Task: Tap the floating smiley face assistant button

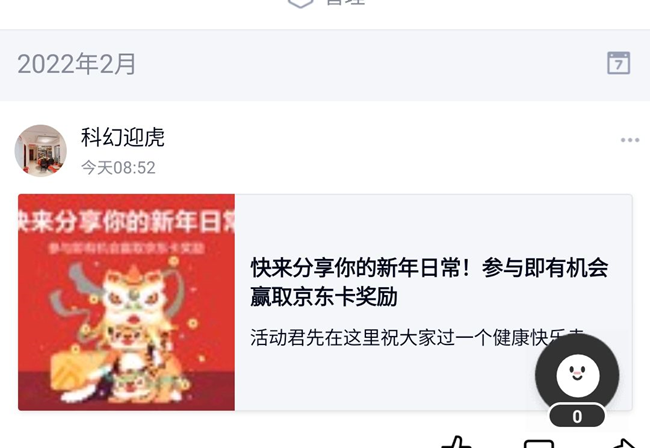Action: (577, 375)
